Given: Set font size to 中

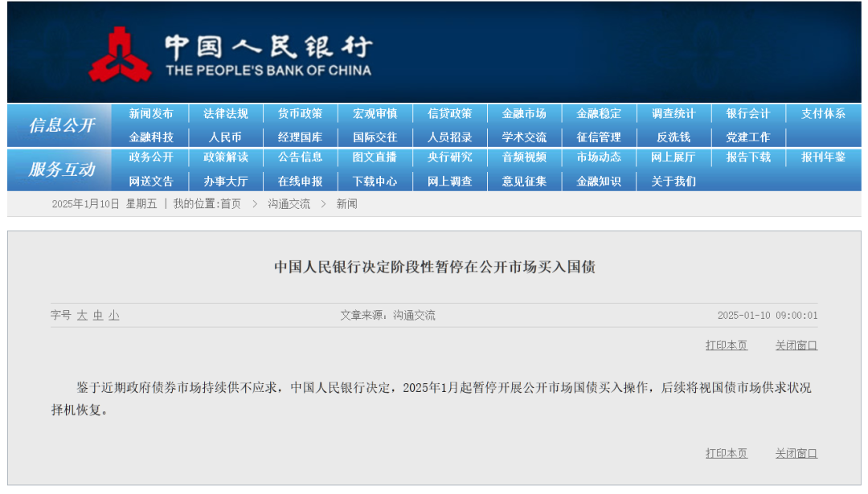Looking at the screenshot, I should tap(98, 316).
